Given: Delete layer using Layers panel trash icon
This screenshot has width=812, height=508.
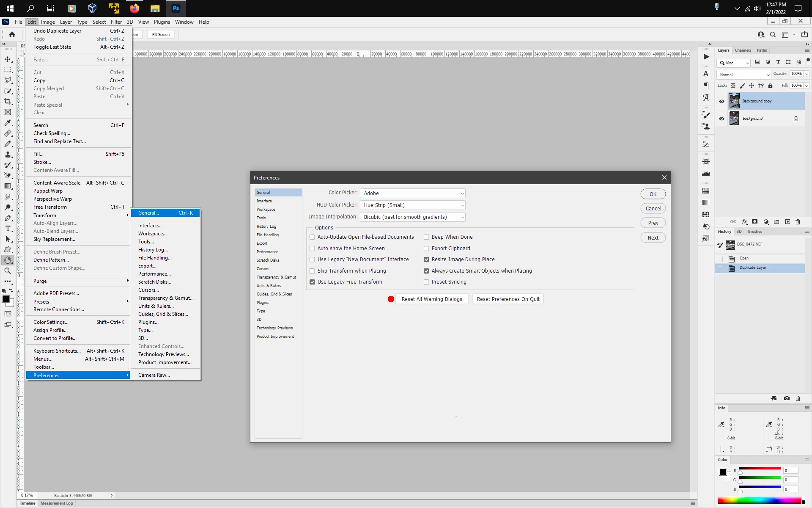Looking at the screenshot, I should tap(798, 222).
